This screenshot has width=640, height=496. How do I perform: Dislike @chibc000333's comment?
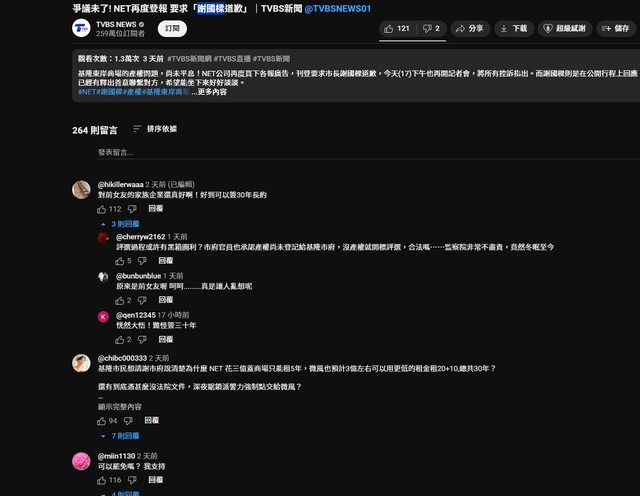128,421
